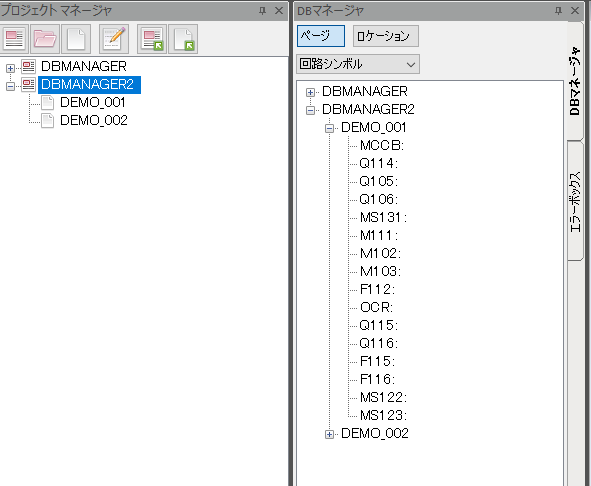Image resolution: width=591 pixels, height=486 pixels.
Task: Expand DEMO_002 node in DB Manager tree
Action: (329, 435)
